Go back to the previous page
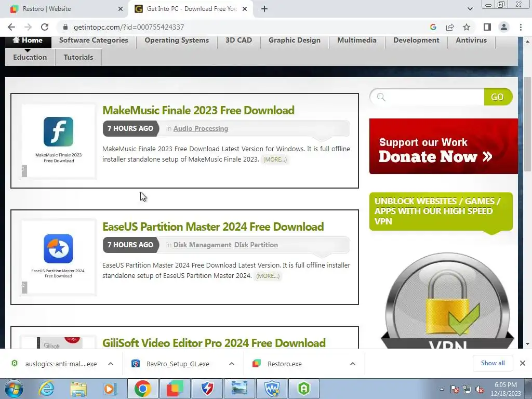This screenshot has width=532, height=399. 11,27
